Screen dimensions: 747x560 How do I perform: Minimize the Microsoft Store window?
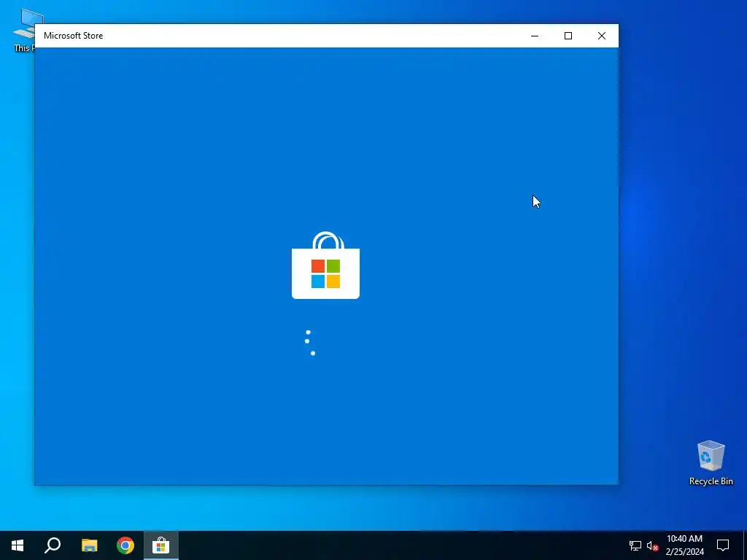[535, 36]
